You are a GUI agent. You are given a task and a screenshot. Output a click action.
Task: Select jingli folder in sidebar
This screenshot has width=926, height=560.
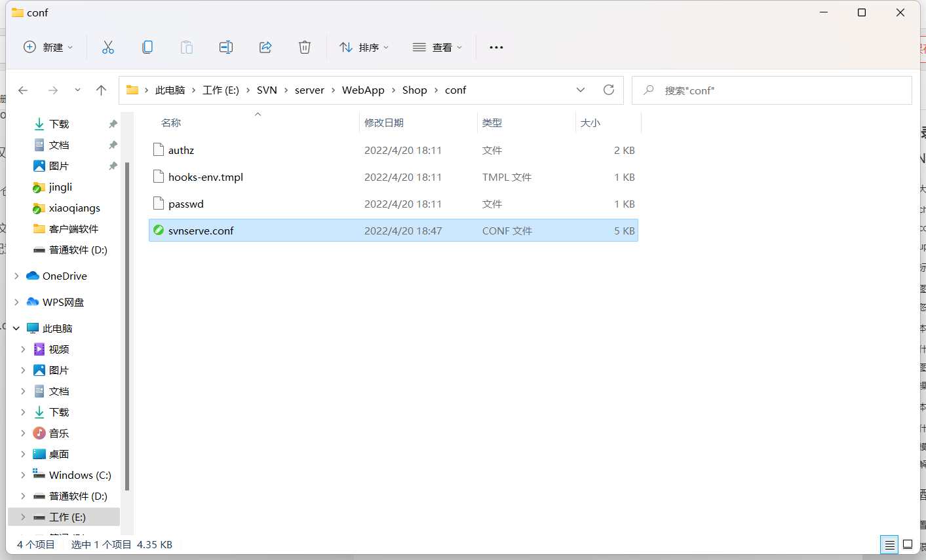point(60,187)
